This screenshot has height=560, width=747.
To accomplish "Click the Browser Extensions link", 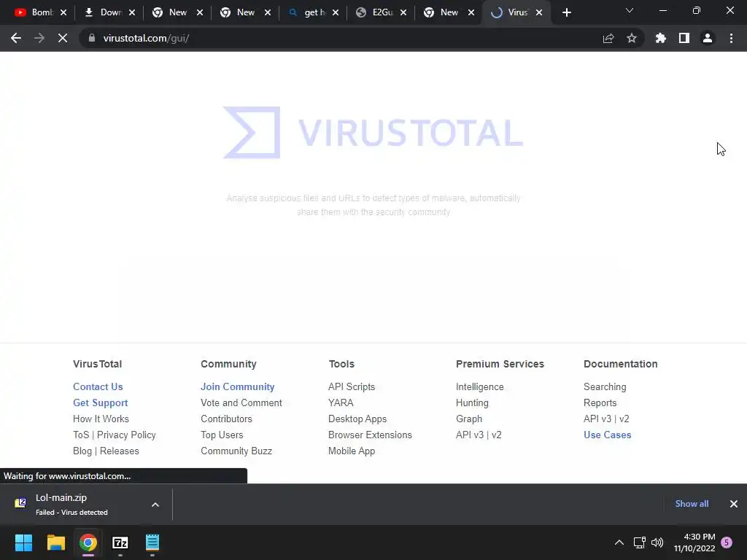I will [x=370, y=435].
